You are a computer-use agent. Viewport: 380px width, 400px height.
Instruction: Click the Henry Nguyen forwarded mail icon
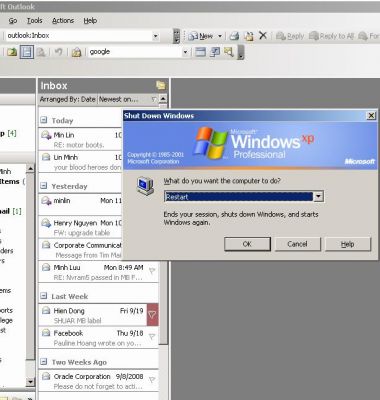click(46, 223)
